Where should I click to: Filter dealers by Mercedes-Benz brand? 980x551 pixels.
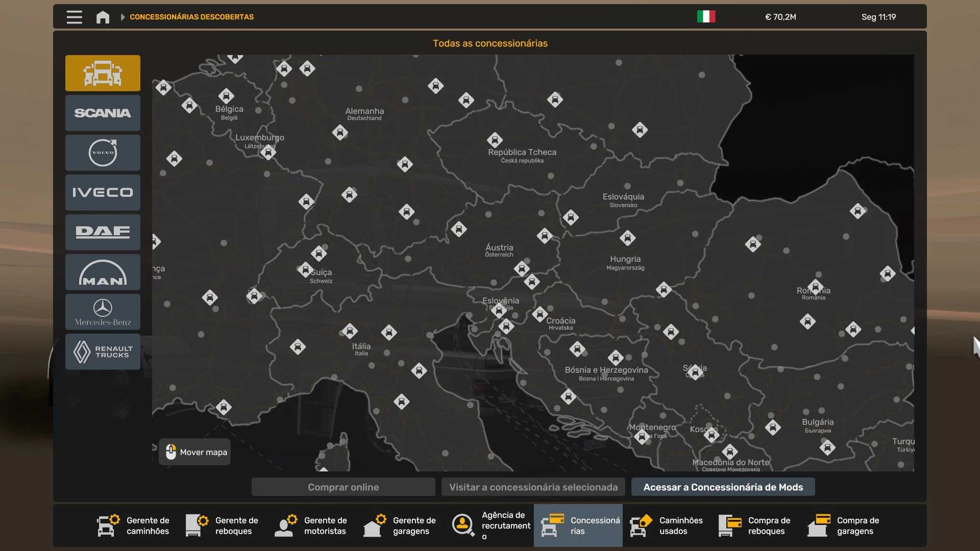103,312
